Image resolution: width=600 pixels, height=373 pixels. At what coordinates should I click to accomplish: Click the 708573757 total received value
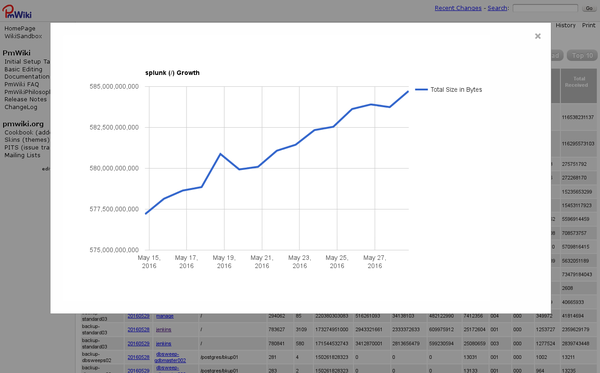pos(574,233)
